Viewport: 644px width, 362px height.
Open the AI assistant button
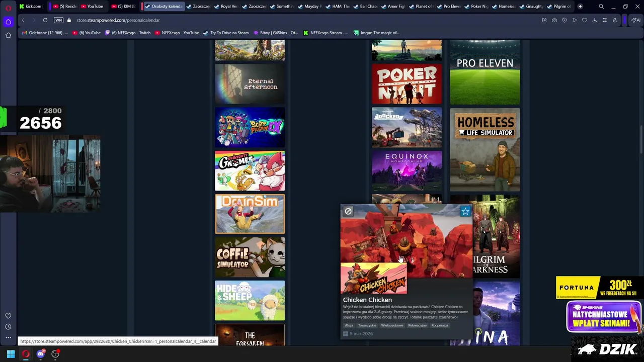pyautogui.click(x=636, y=20)
